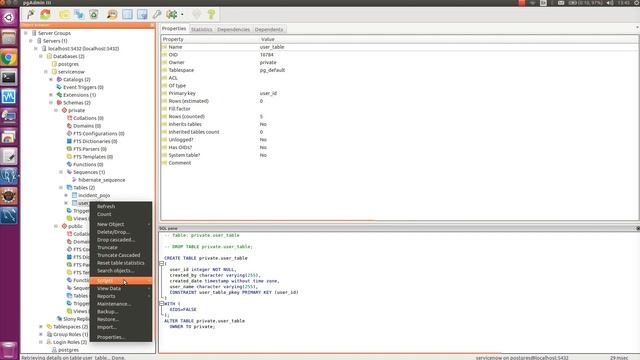
Task: Click the pgAdmin elephant icon in dock
Action: (9, 176)
